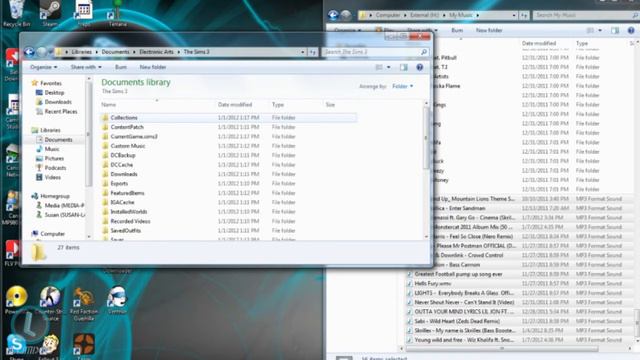
Task: Open the Fallout 3 desktop shortcut
Action: [49, 347]
